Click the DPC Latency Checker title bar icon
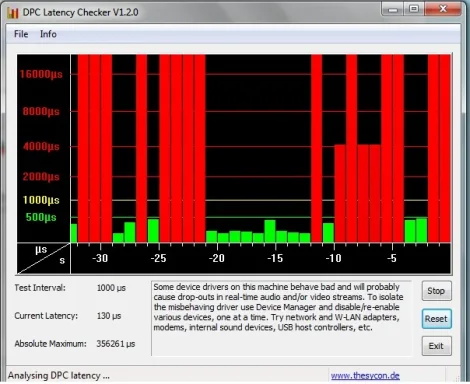This screenshot has width=470, height=384. click(x=12, y=12)
